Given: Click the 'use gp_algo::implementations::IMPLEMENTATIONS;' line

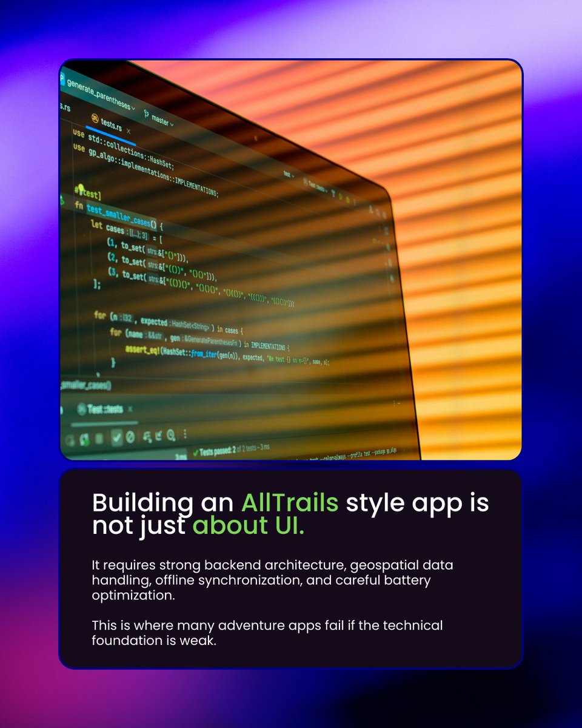Looking at the screenshot, I should [x=145, y=170].
